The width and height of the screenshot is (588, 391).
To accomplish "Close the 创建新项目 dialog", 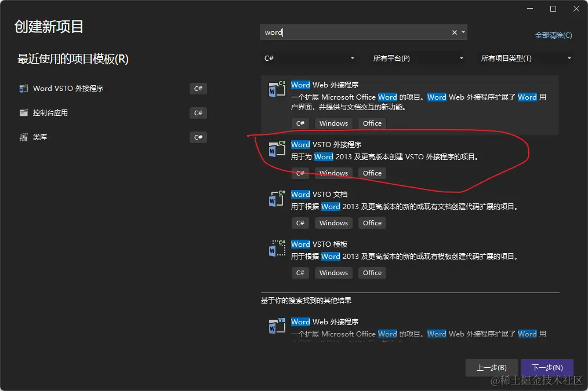I will 576,9.
